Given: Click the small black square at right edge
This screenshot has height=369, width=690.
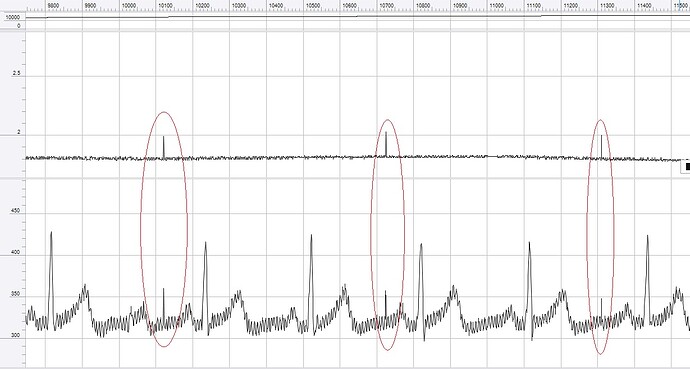Looking at the screenshot, I should click(x=687, y=167).
